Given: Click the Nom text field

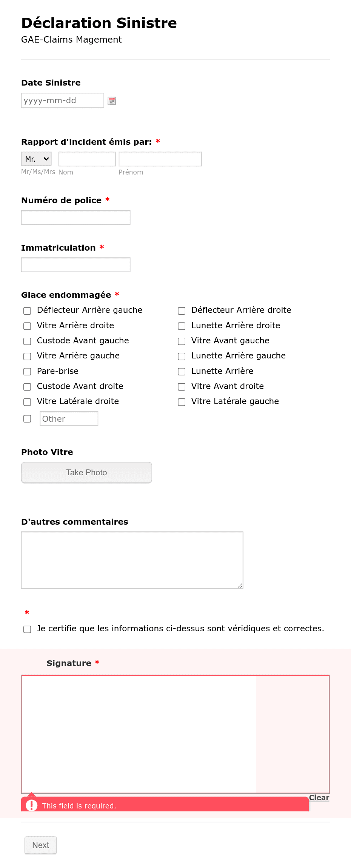Looking at the screenshot, I should coord(87,159).
